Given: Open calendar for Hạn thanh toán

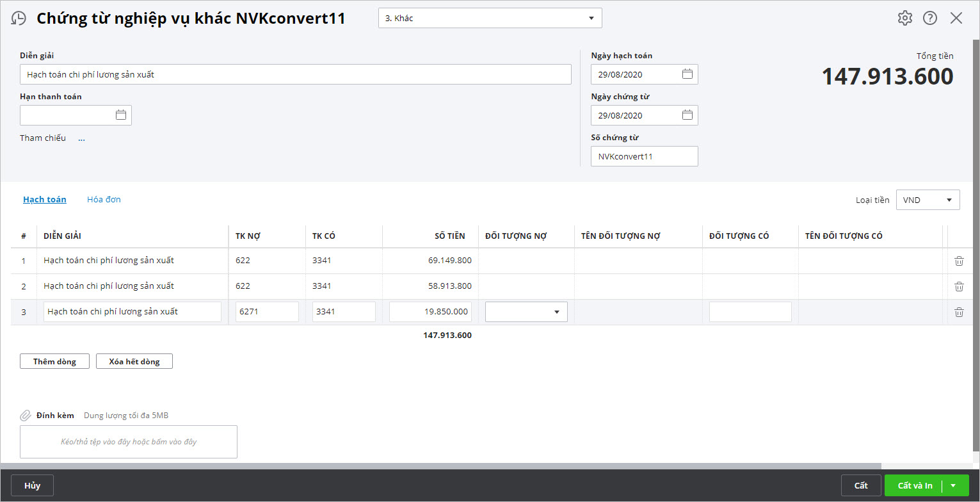Looking at the screenshot, I should (x=120, y=115).
